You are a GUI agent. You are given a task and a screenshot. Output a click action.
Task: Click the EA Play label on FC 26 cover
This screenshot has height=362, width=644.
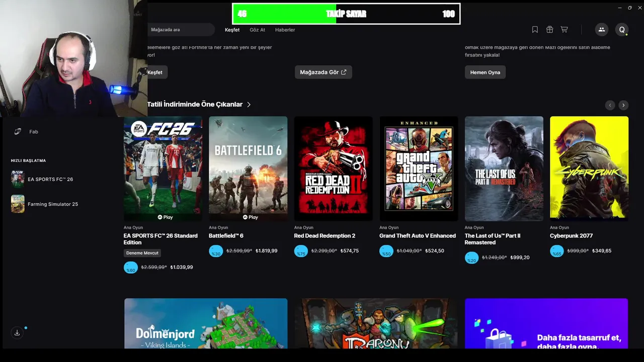pos(165,217)
